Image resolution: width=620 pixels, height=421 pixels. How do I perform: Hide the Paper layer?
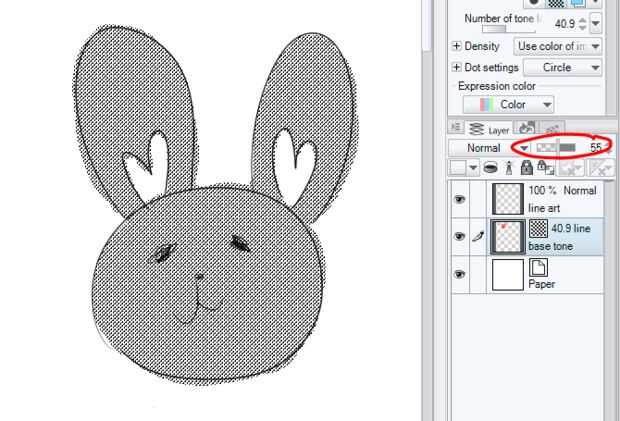tap(460, 275)
